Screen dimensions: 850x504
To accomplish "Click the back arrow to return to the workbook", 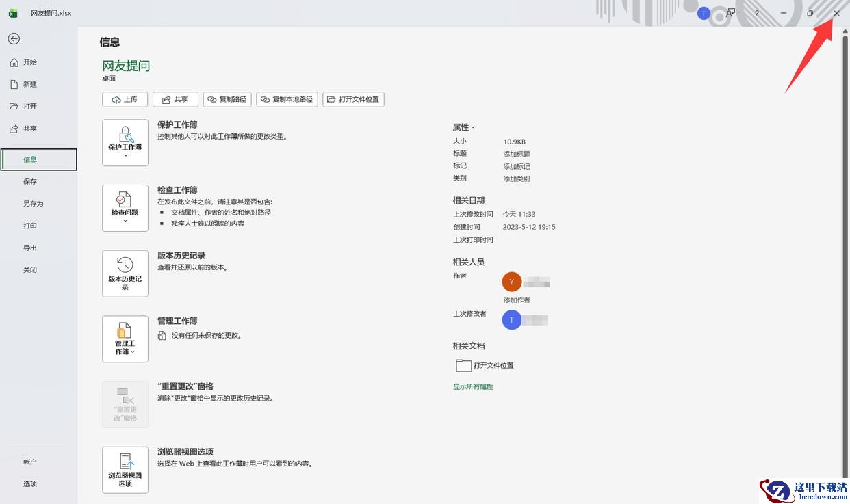I will [14, 39].
